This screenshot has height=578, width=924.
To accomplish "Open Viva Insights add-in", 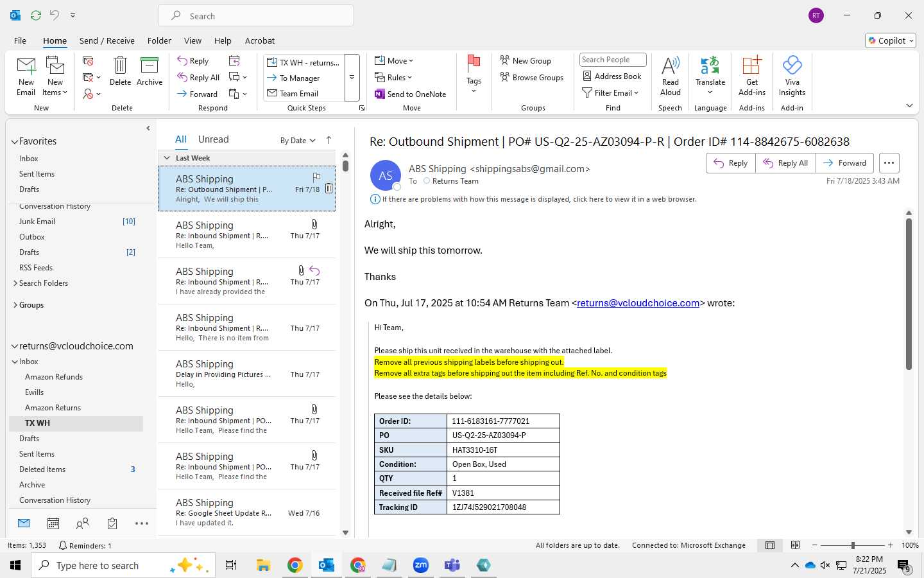I will point(792,76).
